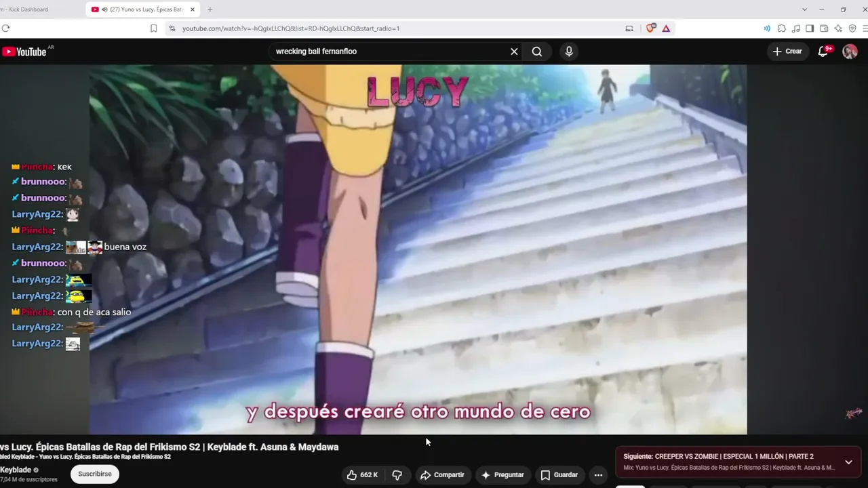Image resolution: width=868 pixels, height=488 pixels.
Task: Open the Brave Wallet icon
Action: coord(824,28)
